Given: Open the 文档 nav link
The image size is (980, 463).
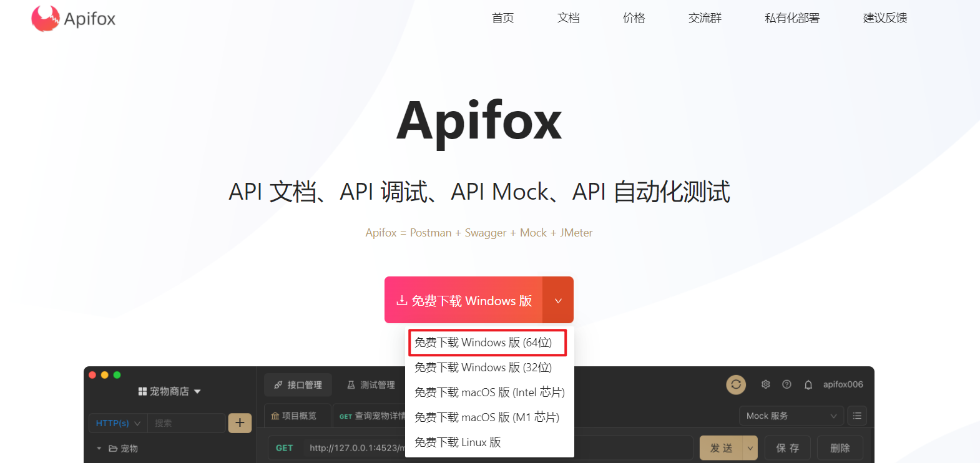Looking at the screenshot, I should [x=568, y=18].
